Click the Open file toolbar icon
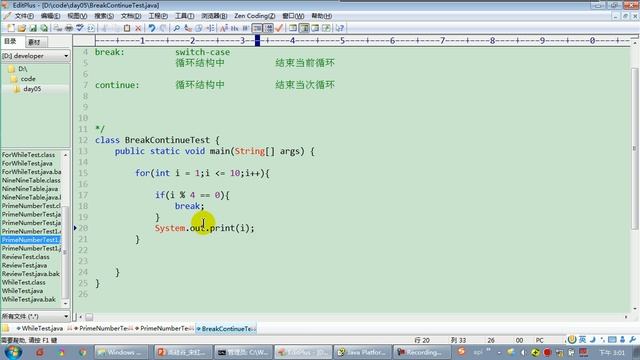 coord(22,28)
